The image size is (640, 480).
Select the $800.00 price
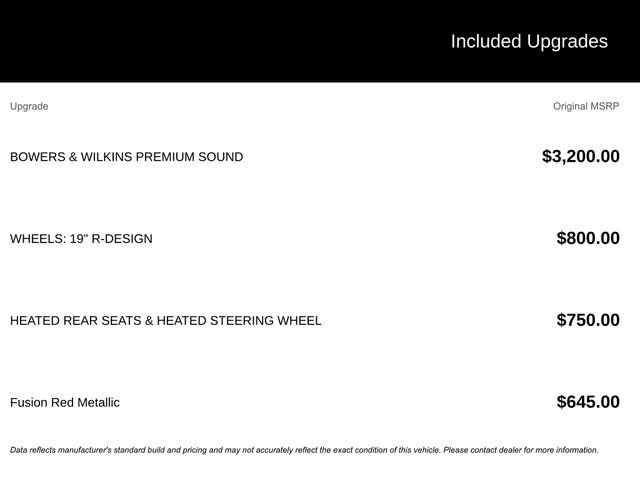tap(588, 238)
